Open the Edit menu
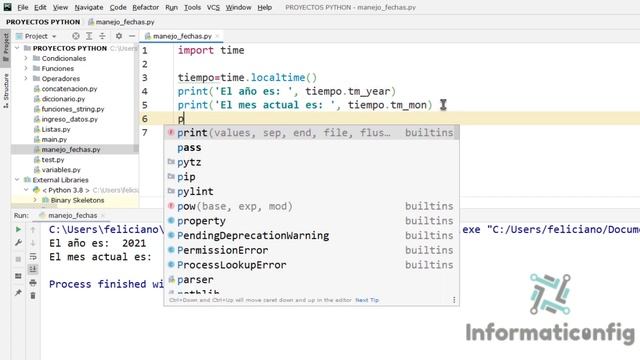This screenshot has width=640, height=360. [40, 7]
